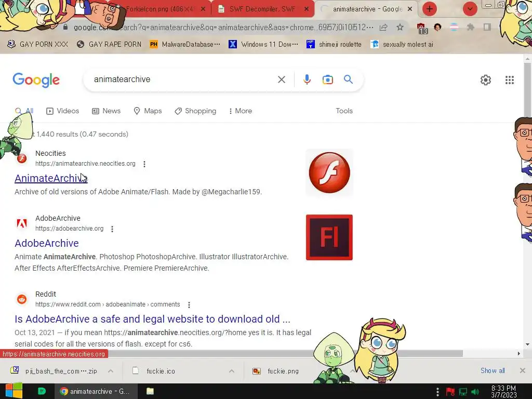Expand options for the zip download

[x=111, y=371]
